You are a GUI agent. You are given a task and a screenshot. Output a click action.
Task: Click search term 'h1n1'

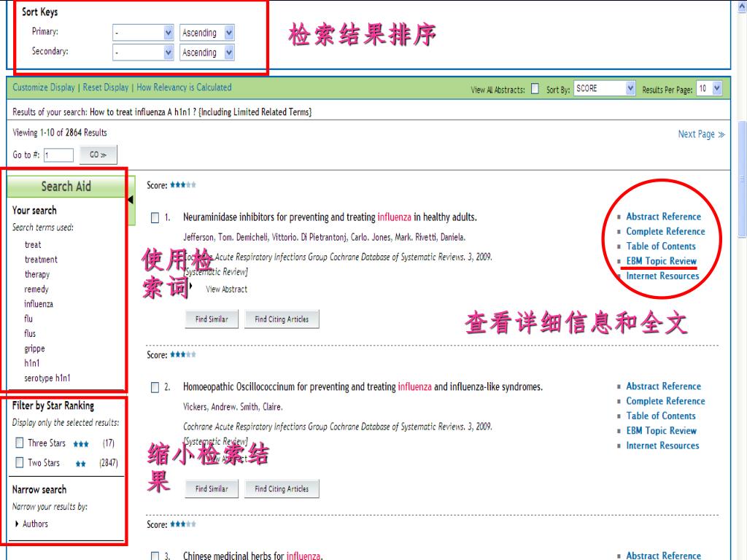tap(32, 363)
